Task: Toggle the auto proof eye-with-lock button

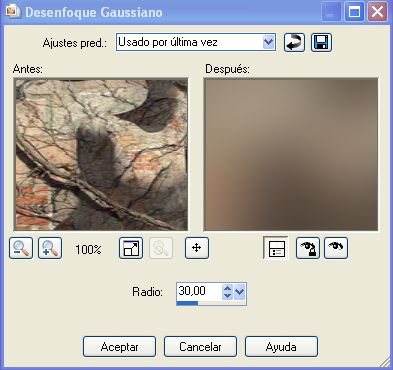Action: point(308,248)
